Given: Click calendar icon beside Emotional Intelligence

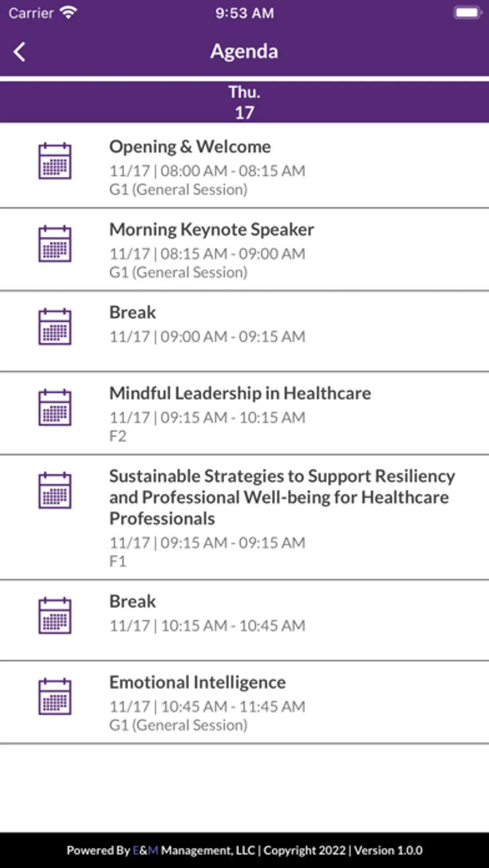Looking at the screenshot, I should click(55, 696).
